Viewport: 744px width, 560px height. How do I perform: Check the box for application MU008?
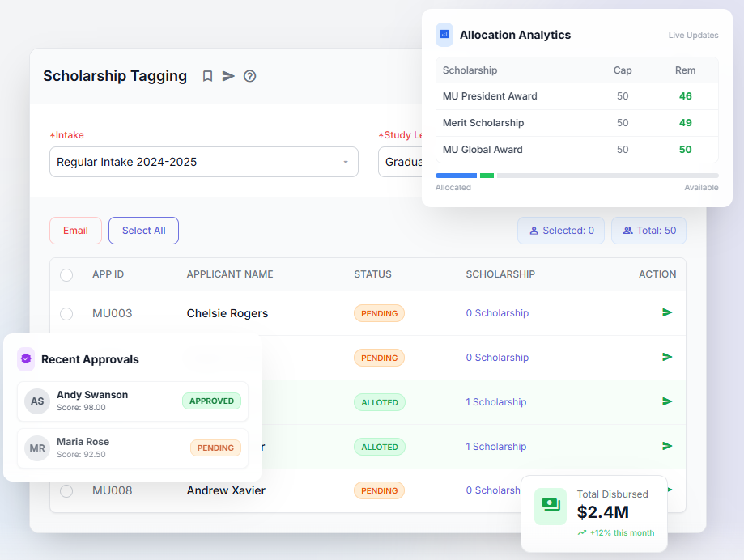[66, 491]
